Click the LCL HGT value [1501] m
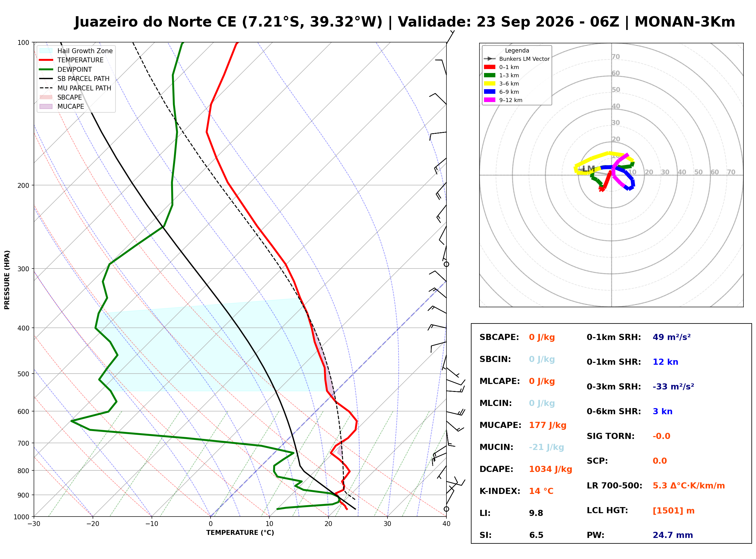 click(674, 511)
